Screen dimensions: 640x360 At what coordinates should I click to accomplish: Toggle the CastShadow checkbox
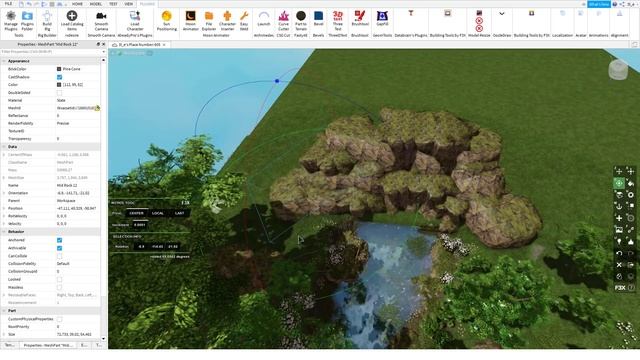[x=60, y=77]
